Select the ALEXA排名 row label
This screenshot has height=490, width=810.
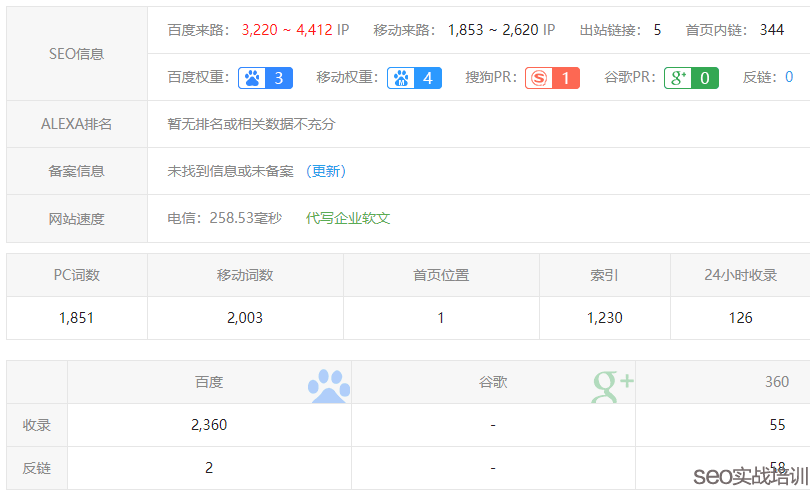[76, 124]
